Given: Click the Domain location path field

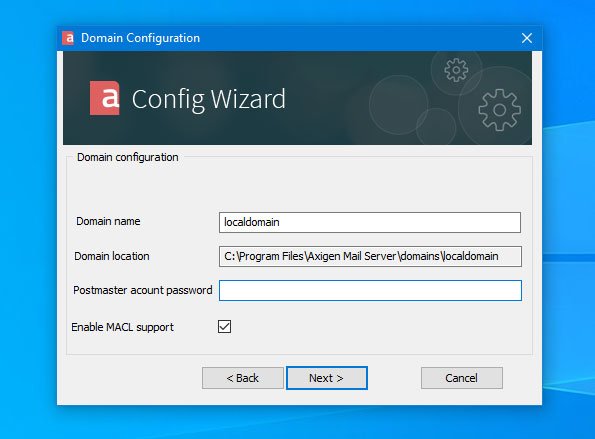Looking at the screenshot, I should [370, 256].
